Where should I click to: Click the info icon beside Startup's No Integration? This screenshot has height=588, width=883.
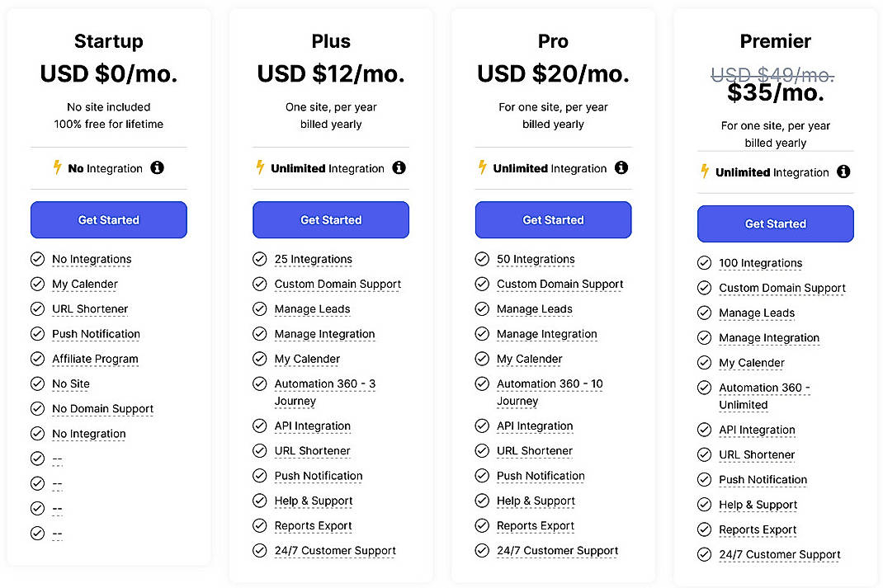point(157,168)
